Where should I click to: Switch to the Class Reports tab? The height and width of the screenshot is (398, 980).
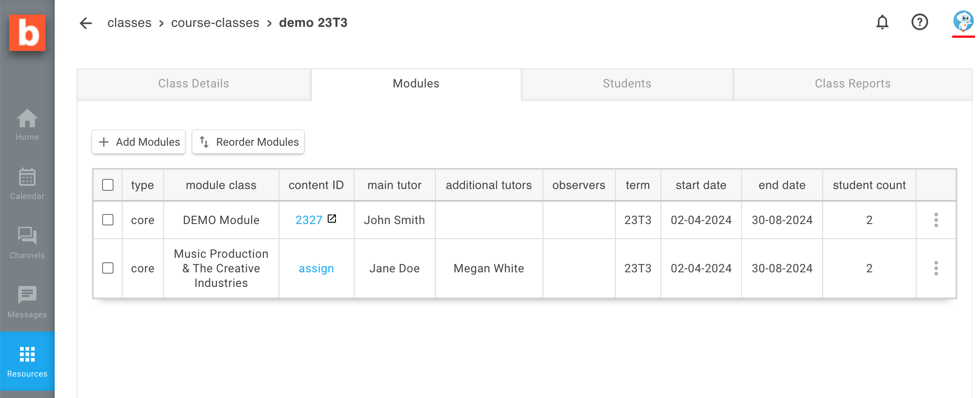[x=852, y=84]
